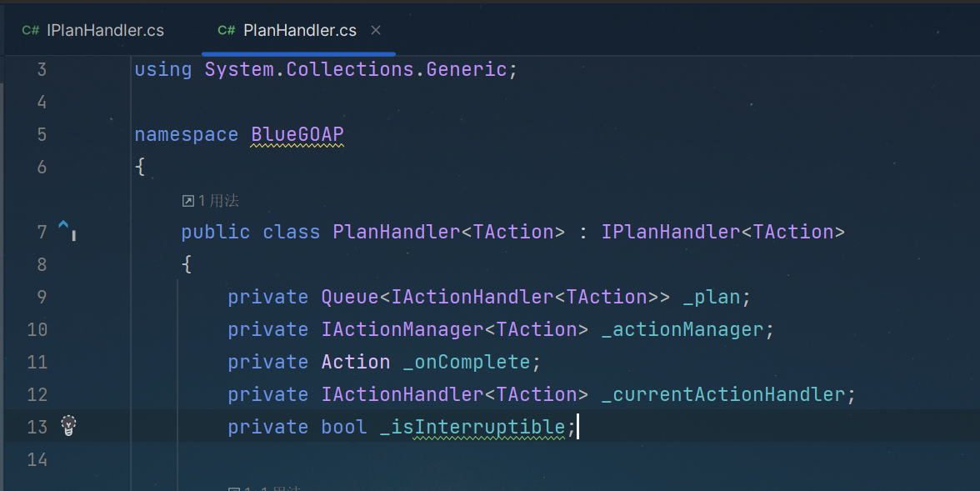Click the C# file icon on the IPlanHandler.cs tab
The image size is (980, 491).
(31, 30)
